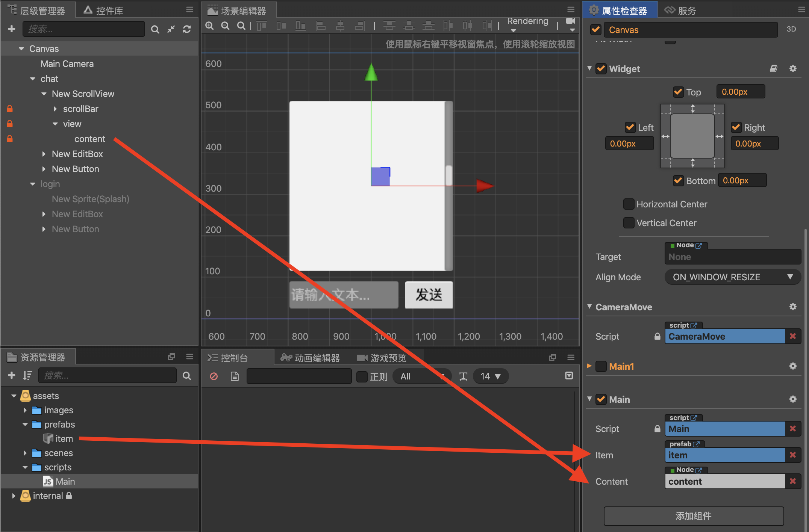Click the sort icon in the asset manager
Screen dimensions: 809x532
(27, 375)
